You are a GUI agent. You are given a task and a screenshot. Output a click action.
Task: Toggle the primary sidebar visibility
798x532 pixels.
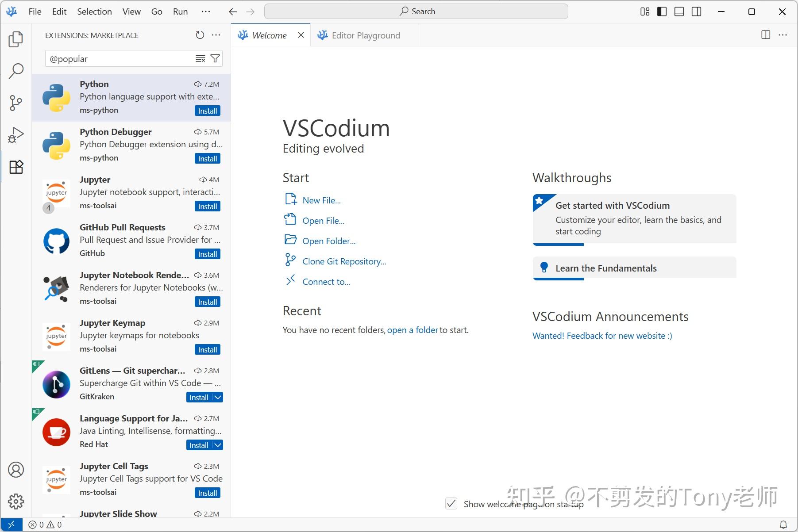point(661,11)
